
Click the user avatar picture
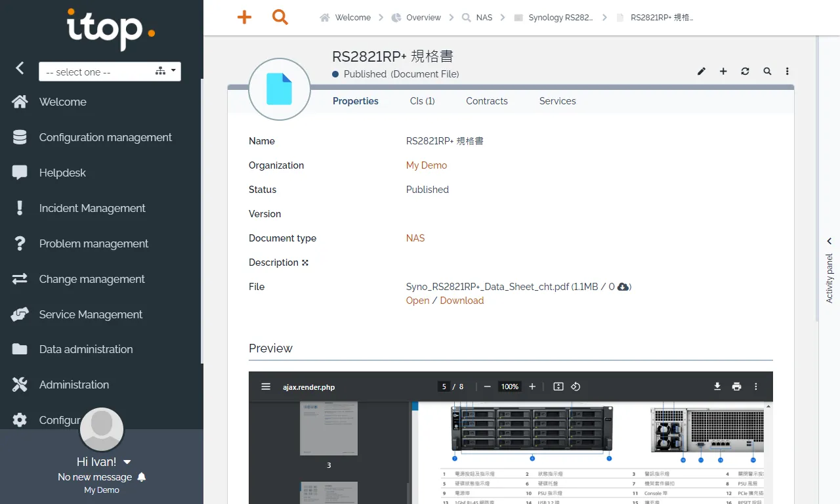pyautogui.click(x=102, y=429)
